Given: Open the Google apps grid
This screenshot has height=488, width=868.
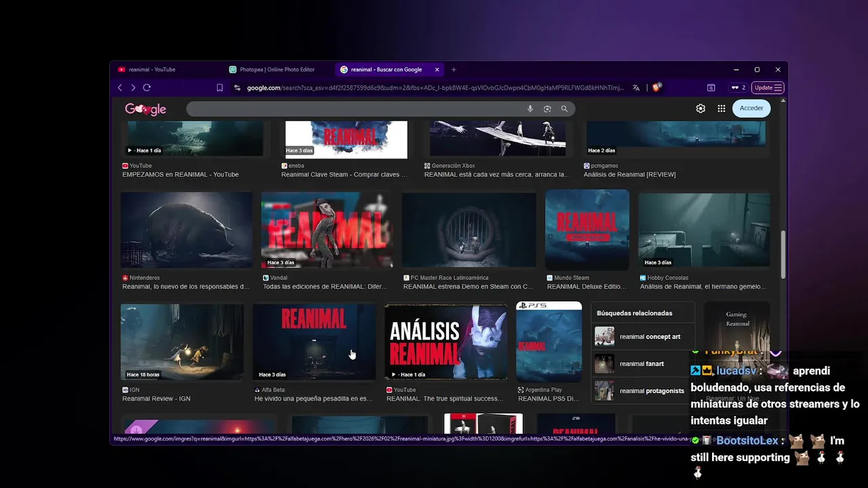Looking at the screenshot, I should (x=722, y=108).
